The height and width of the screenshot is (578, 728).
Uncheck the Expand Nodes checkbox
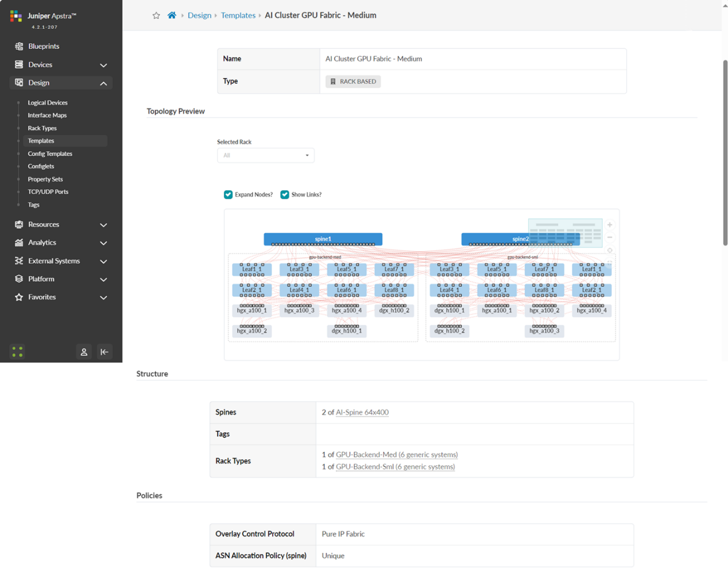[229, 195]
